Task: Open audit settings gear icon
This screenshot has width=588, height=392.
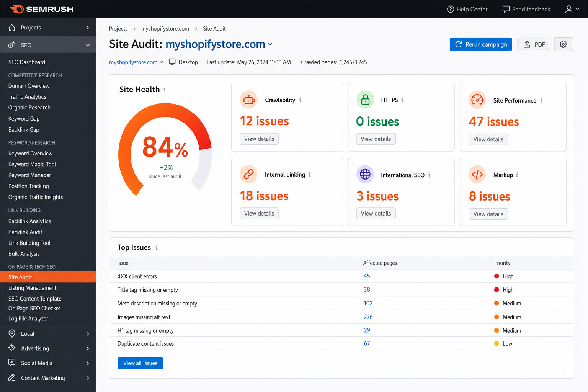Action: click(563, 44)
